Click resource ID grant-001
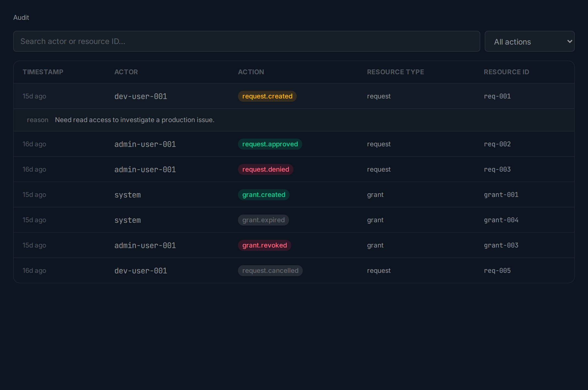Viewport: 588px width, 390px height. click(501, 195)
